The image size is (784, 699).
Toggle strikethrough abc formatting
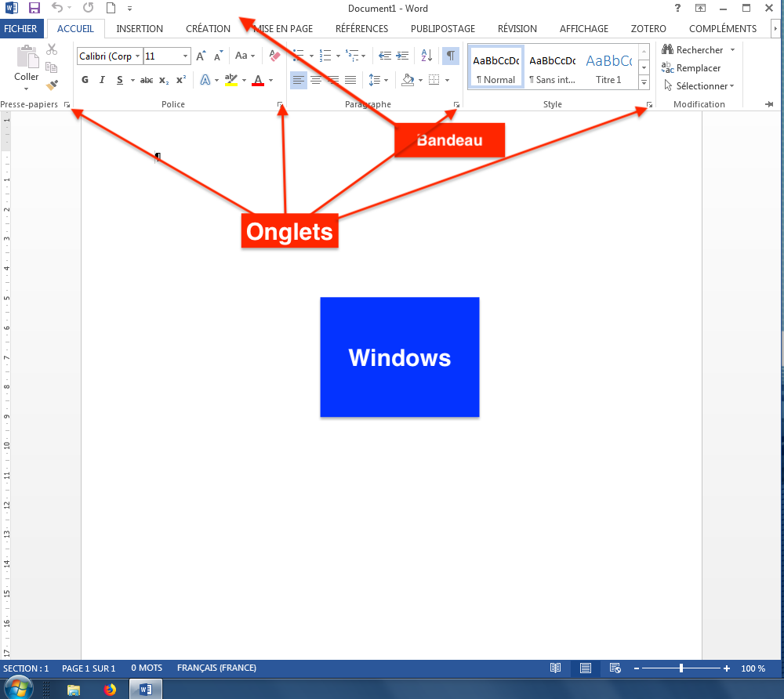click(147, 80)
